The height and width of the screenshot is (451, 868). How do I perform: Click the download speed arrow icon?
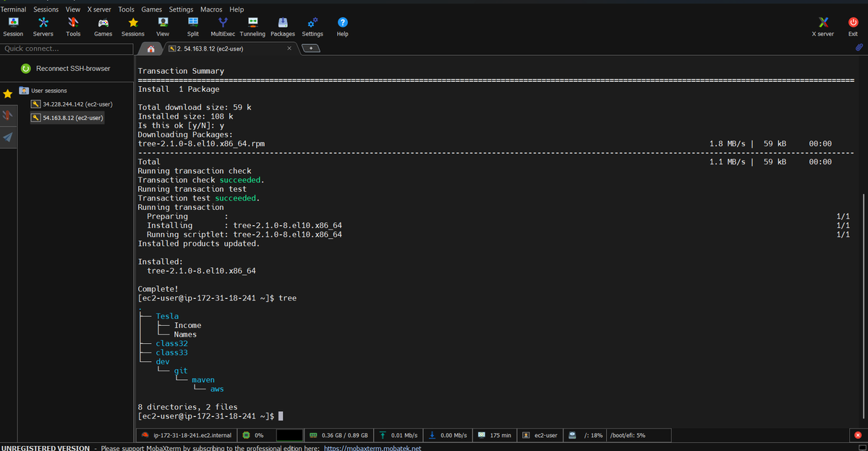(432, 435)
